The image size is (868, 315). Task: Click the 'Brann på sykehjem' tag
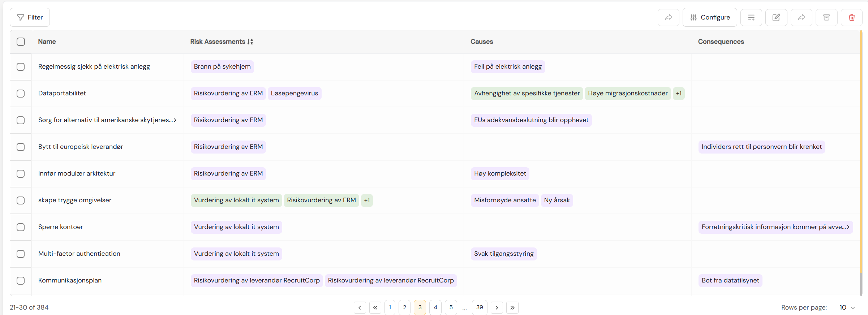222,67
